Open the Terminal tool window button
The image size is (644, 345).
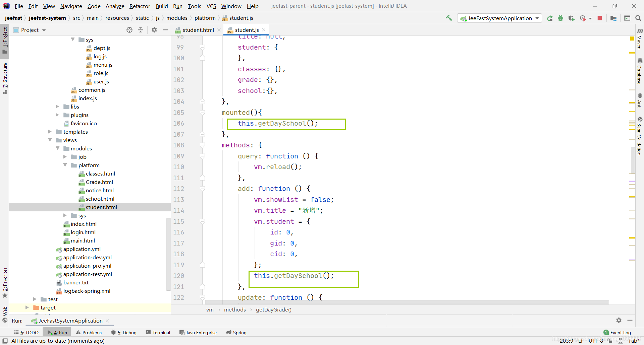158,333
